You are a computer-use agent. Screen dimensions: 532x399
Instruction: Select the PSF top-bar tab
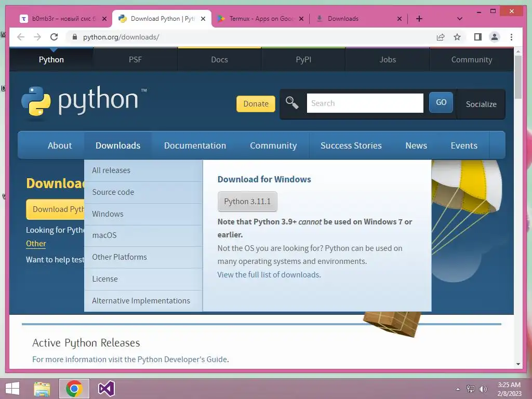tap(135, 59)
